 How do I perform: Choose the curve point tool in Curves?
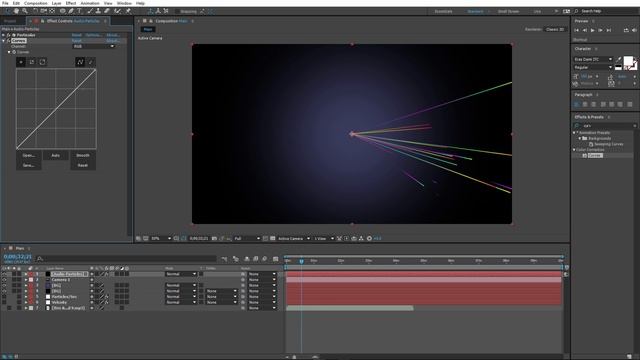click(80, 62)
